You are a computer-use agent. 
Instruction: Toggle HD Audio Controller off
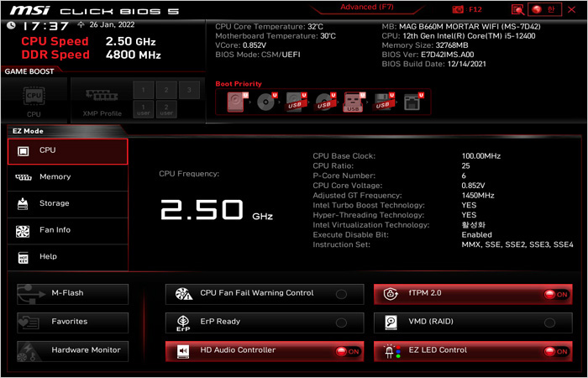coord(347,351)
